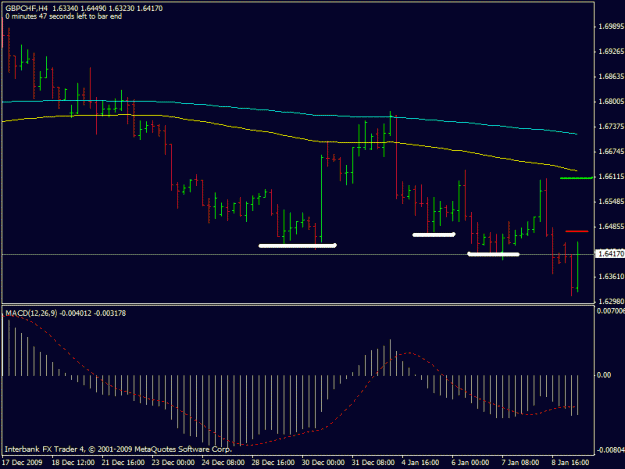Click the 31 Dec 08:00 time label

pos(373,463)
